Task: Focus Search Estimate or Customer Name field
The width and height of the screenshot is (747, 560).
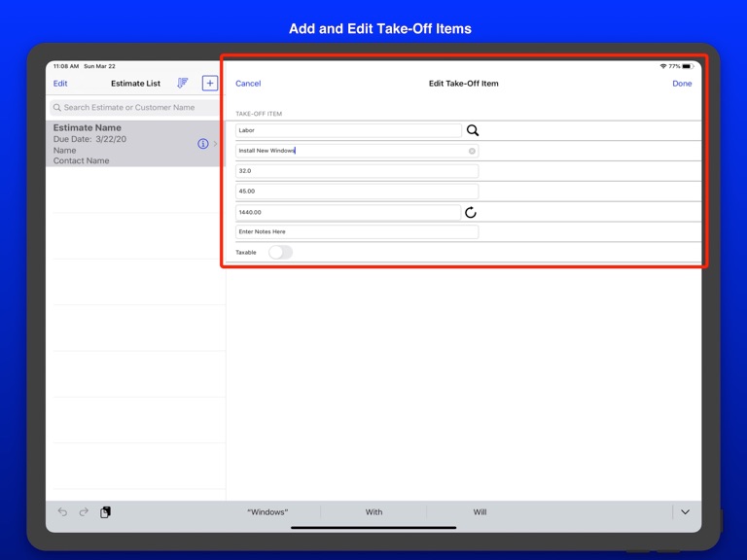Action: (x=134, y=108)
